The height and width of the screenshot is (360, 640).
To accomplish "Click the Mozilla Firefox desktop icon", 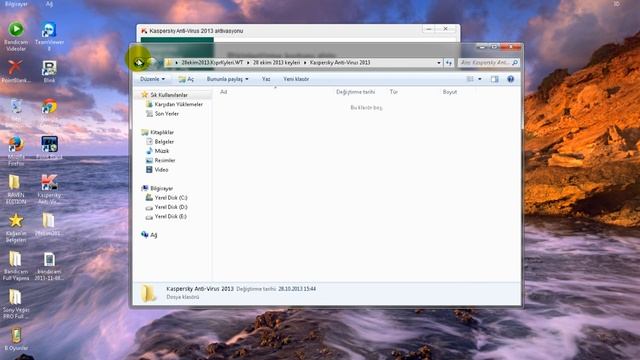I will click(16, 151).
